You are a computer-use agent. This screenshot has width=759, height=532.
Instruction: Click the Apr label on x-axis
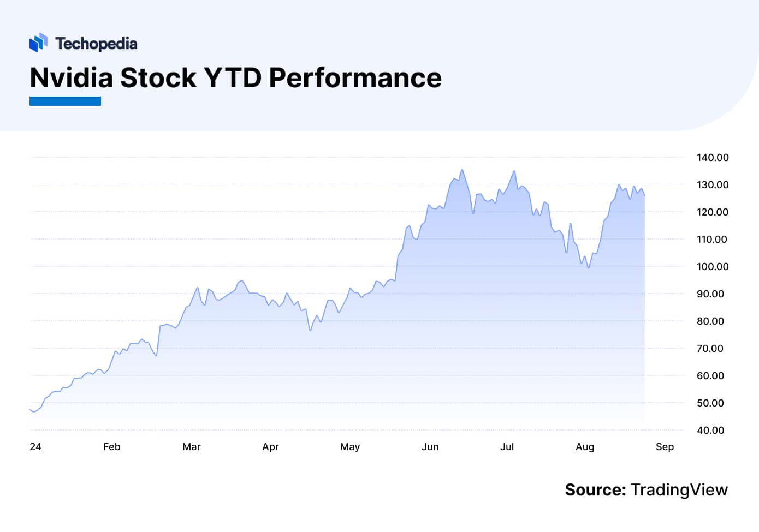(x=270, y=447)
